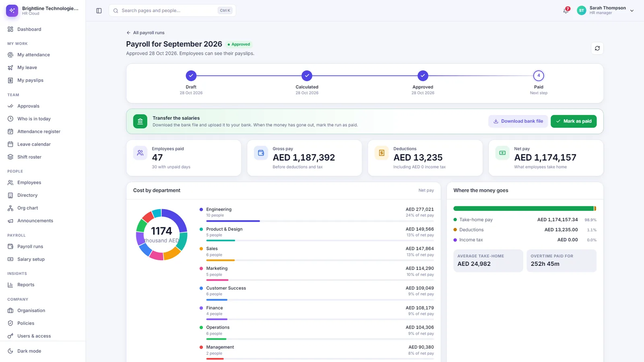Click the Net pay banknote icon

tap(502, 153)
